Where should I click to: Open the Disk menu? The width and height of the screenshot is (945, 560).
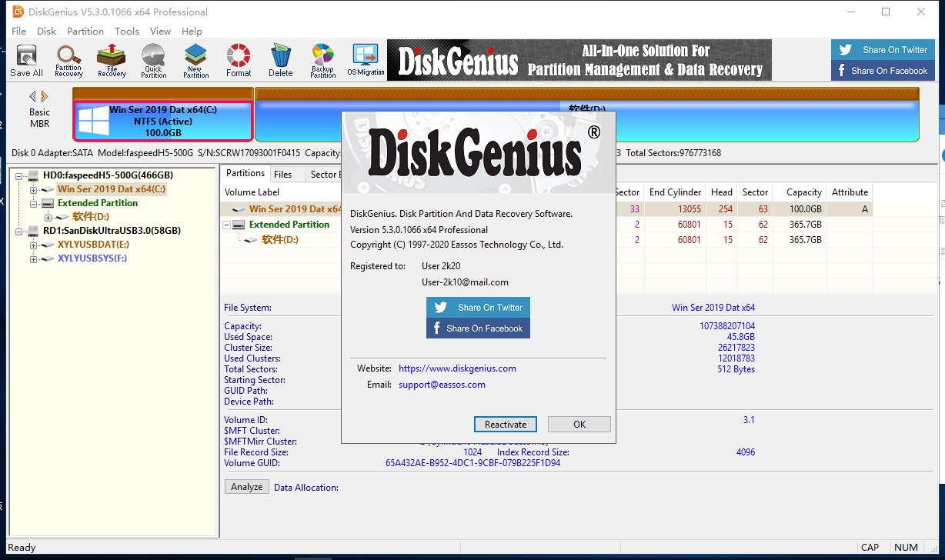[47, 32]
